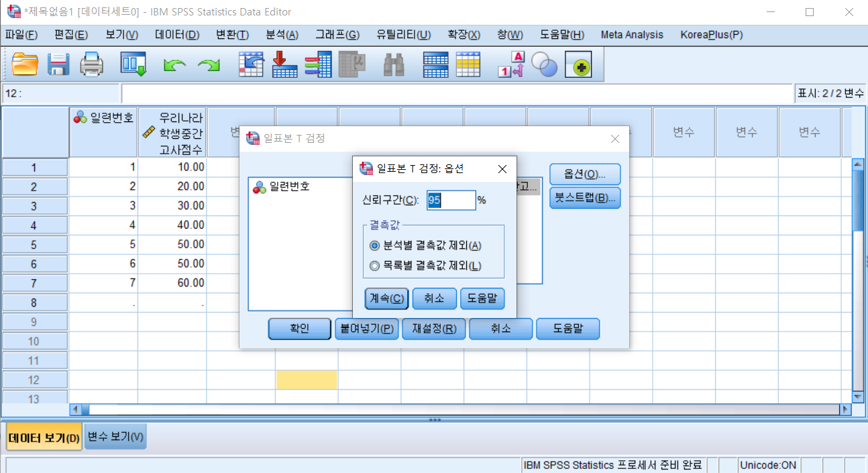Screen dimensions: 868x473
Task: Open the KoreaPlus(P) menu
Action: point(712,35)
